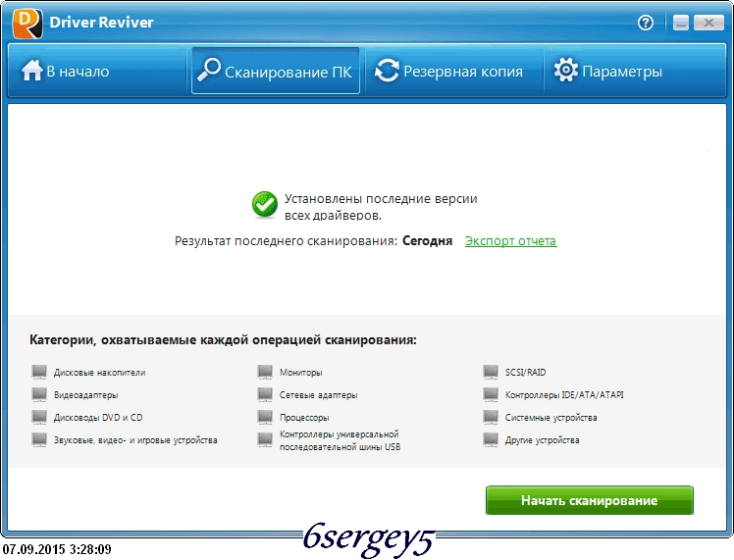Click the settings gear icon
734x560 pixels.
pos(566,71)
